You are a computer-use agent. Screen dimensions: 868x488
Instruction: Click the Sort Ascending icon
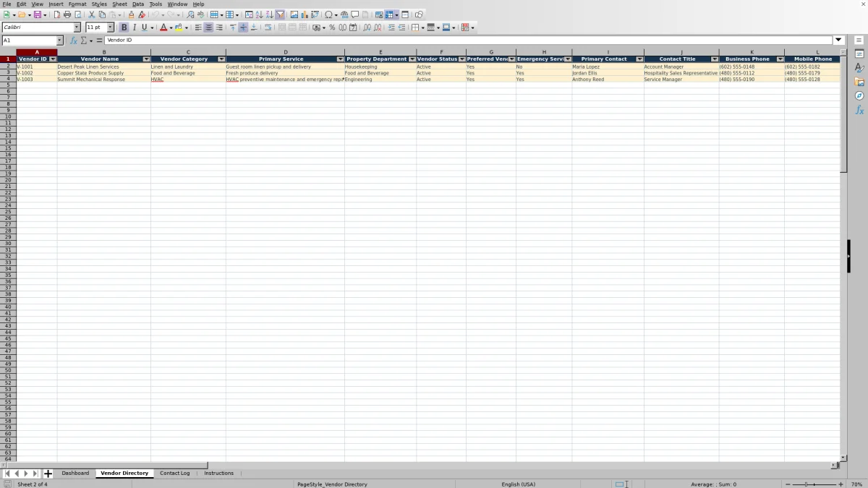pyautogui.click(x=259, y=14)
